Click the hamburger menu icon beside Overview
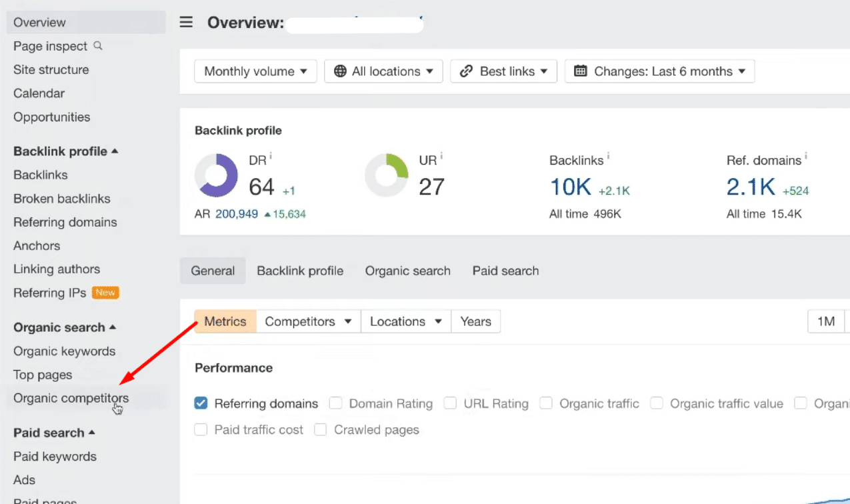 click(x=187, y=23)
